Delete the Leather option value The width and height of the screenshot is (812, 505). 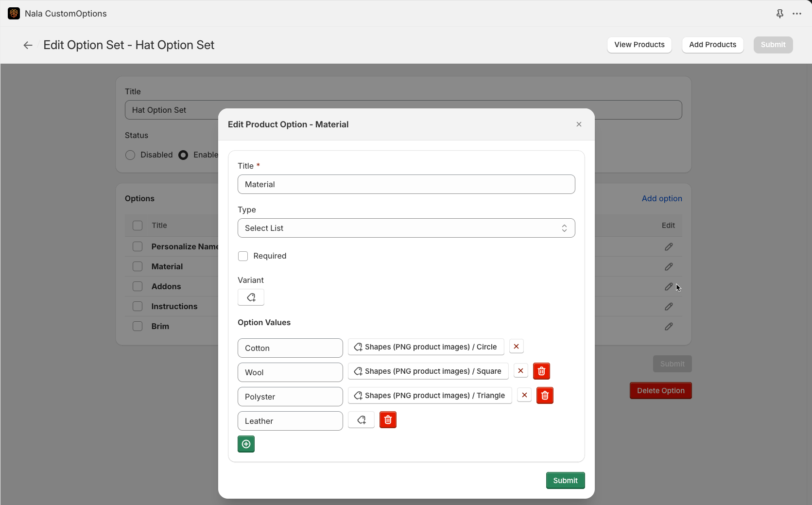click(x=388, y=420)
